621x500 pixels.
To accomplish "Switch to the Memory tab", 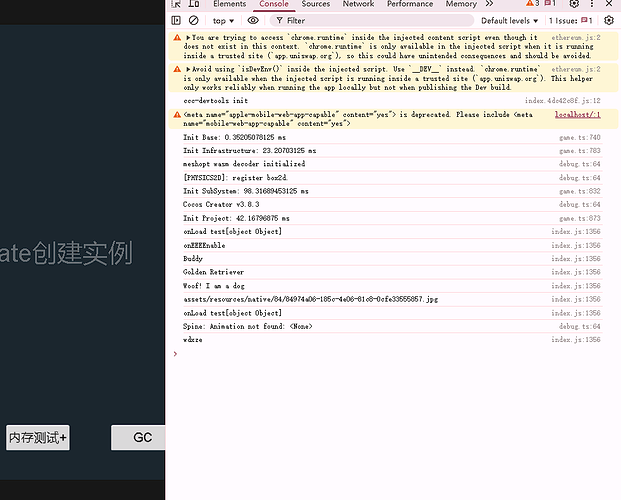I will point(461,4).
